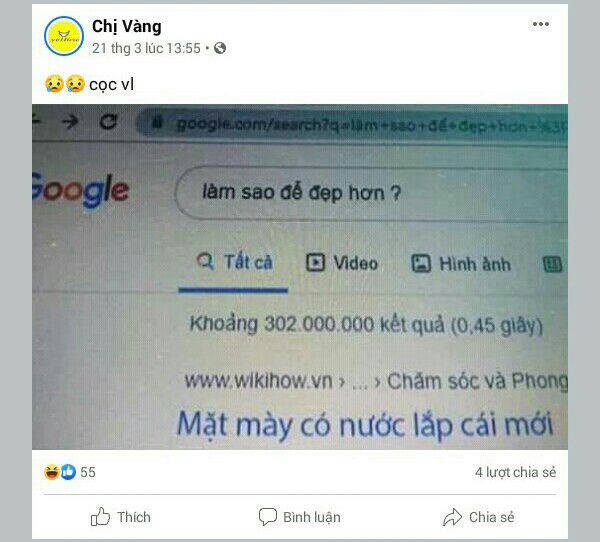600x542 pixels.
Task: Open the 4 lượt chia sẻ list
Action: (515, 472)
